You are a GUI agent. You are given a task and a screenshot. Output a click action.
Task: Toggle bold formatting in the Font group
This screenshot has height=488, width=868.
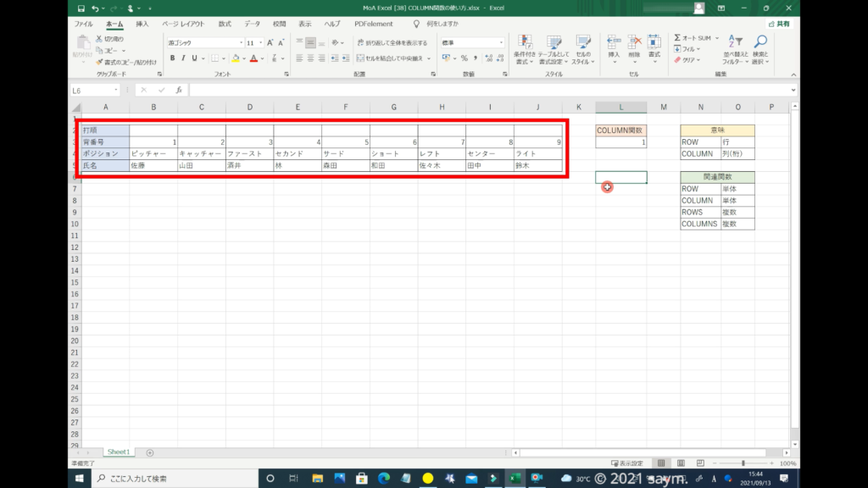point(172,58)
